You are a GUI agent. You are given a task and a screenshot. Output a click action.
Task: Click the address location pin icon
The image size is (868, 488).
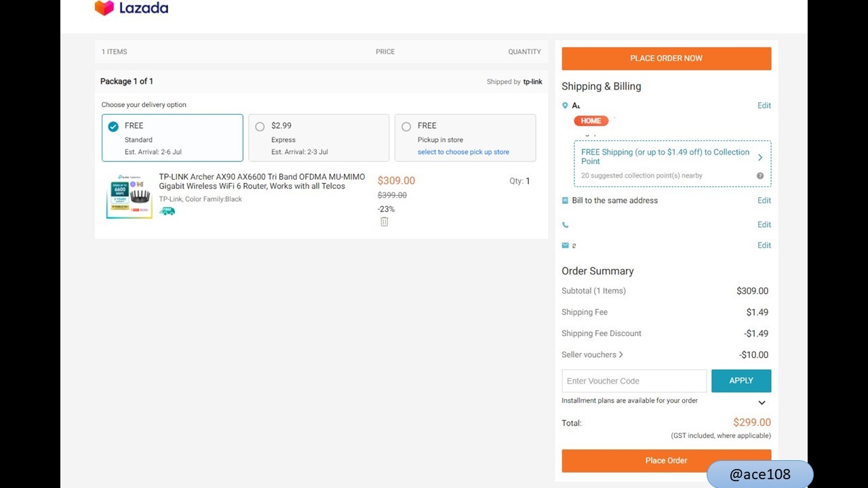pyautogui.click(x=565, y=106)
